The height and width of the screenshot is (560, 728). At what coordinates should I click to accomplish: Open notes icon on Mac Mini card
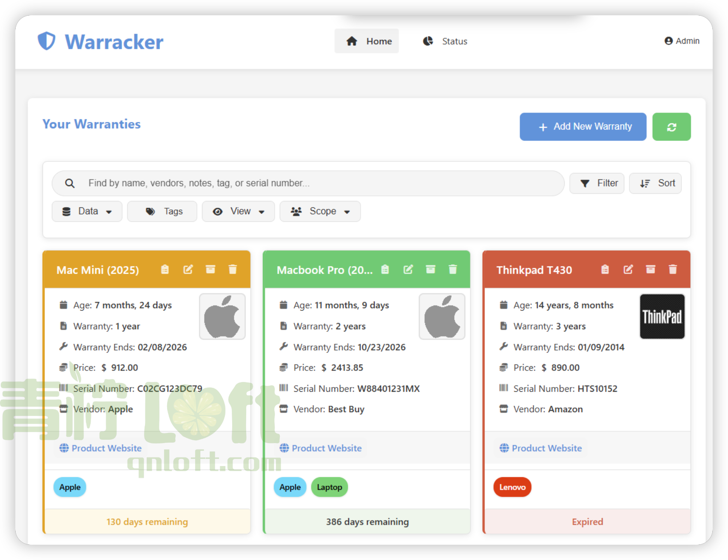pos(165,269)
